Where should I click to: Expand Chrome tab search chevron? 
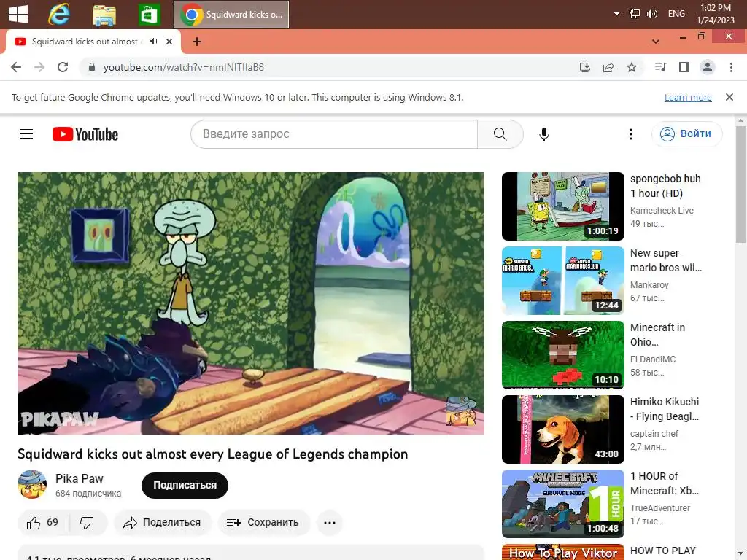(x=656, y=42)
